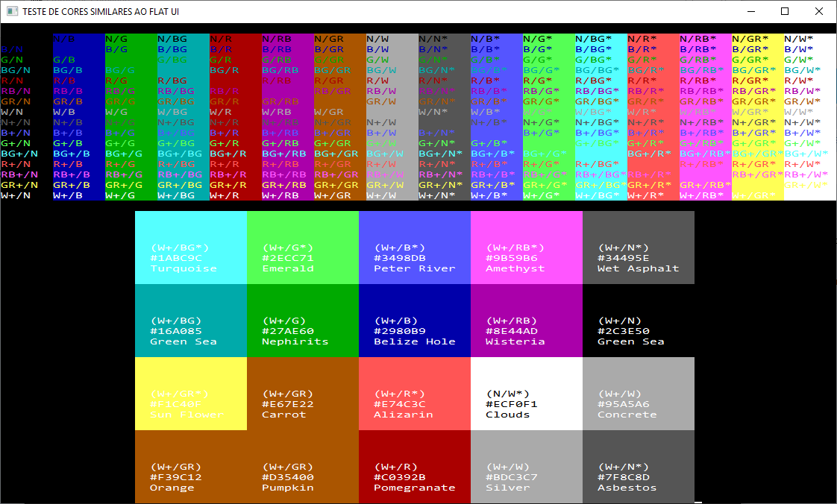The image size is (837, 504).
Task: Select the Pomegranate #C0392B swatch
Action: tap(415, 467)
